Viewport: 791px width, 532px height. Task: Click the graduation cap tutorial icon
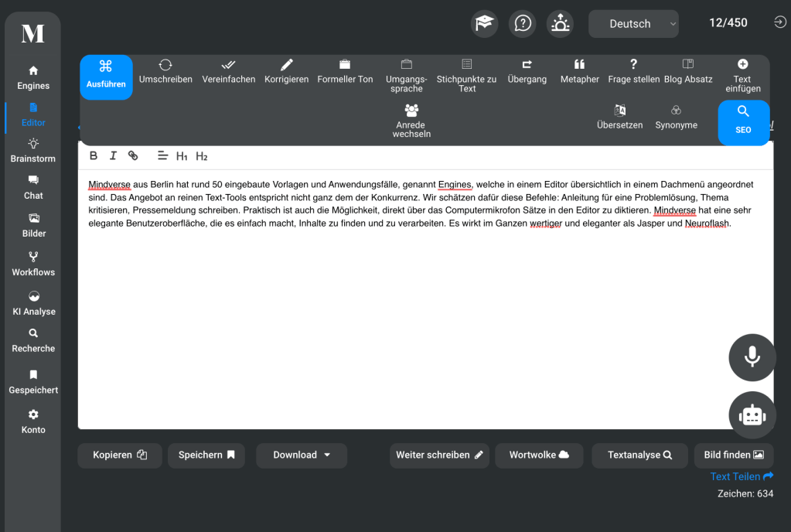(485, 23)
